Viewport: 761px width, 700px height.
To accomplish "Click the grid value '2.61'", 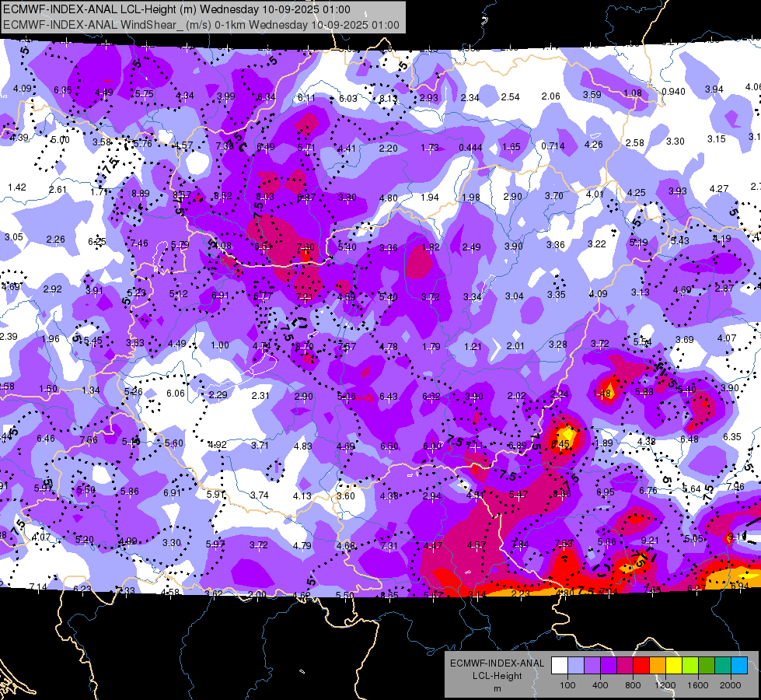I will click(58, 190).
